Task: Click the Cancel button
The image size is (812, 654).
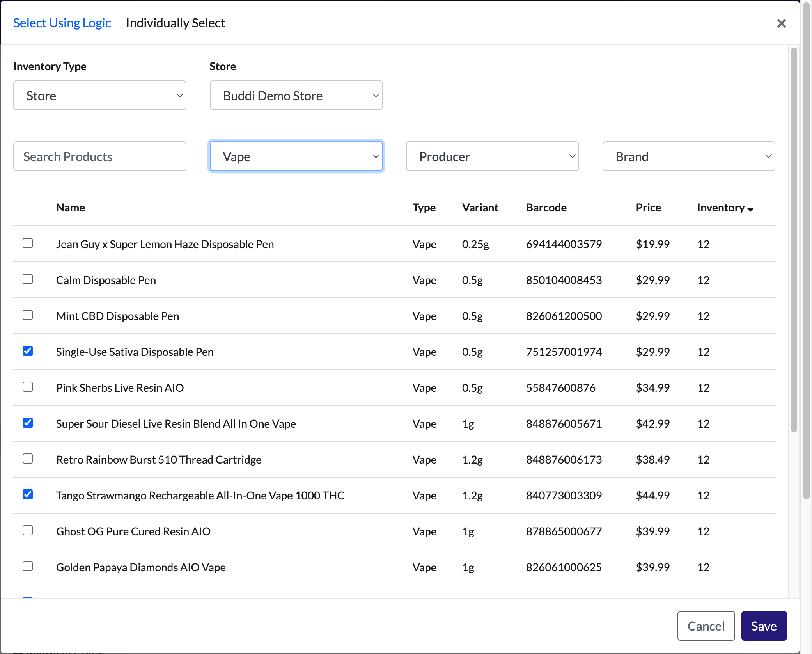Action: pos(706,626)
